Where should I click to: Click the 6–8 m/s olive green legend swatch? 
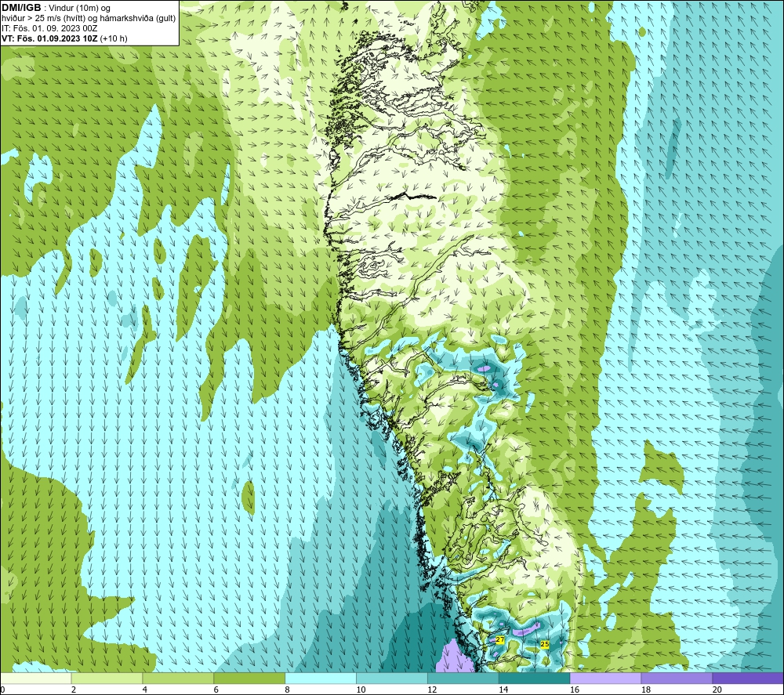249,679
